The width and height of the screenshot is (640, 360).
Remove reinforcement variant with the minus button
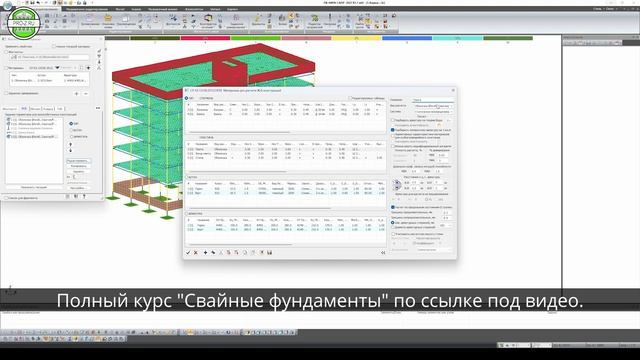[85, 93]
